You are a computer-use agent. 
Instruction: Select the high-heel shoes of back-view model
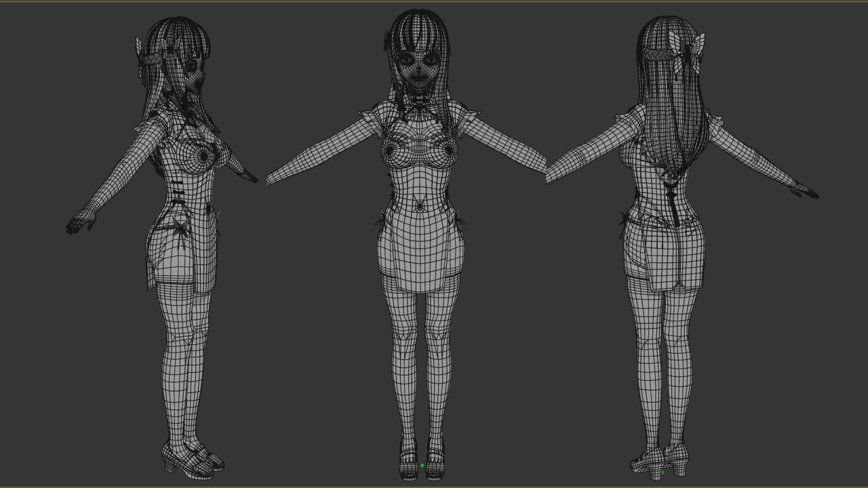[659, 462]
